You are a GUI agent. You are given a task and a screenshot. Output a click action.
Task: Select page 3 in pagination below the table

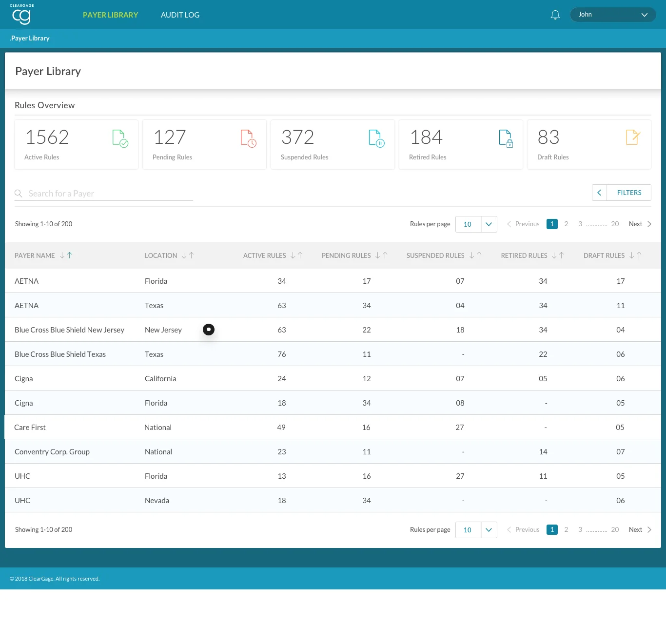580,530
